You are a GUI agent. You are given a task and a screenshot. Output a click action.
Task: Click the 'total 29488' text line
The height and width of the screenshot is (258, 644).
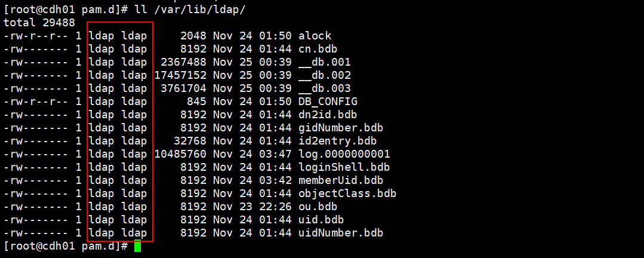pos(39,23)
